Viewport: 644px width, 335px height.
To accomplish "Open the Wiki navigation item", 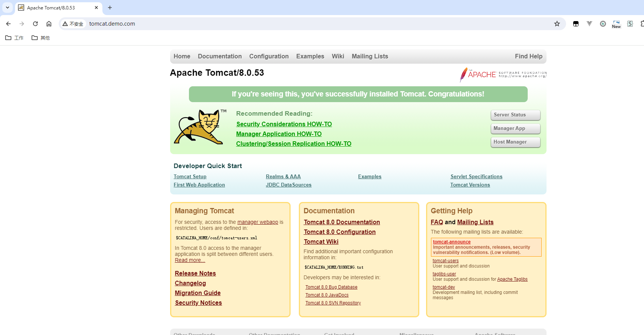I will tap(338, 56).
